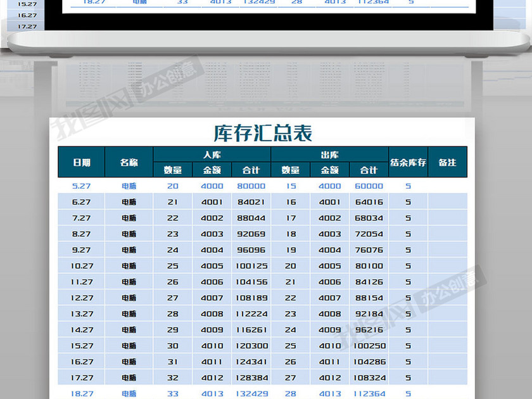
Task: Select the cell containing 100125
Action: (x=251, y=266)
